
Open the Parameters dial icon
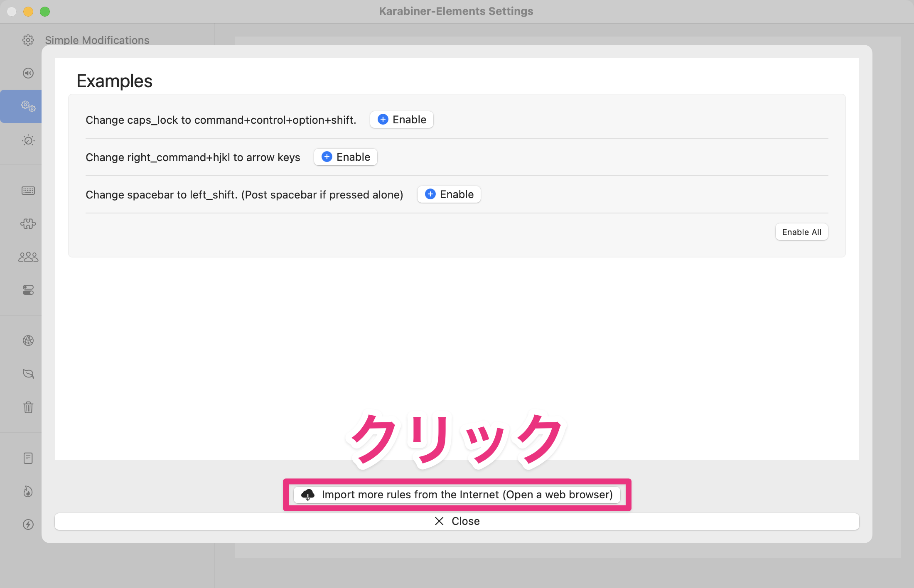pos(27,140)
